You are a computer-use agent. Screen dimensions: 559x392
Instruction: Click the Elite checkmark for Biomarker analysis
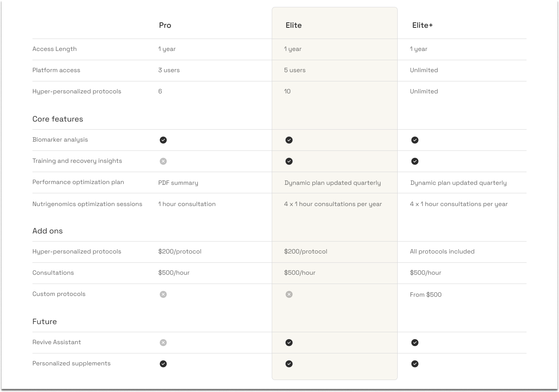289,140
